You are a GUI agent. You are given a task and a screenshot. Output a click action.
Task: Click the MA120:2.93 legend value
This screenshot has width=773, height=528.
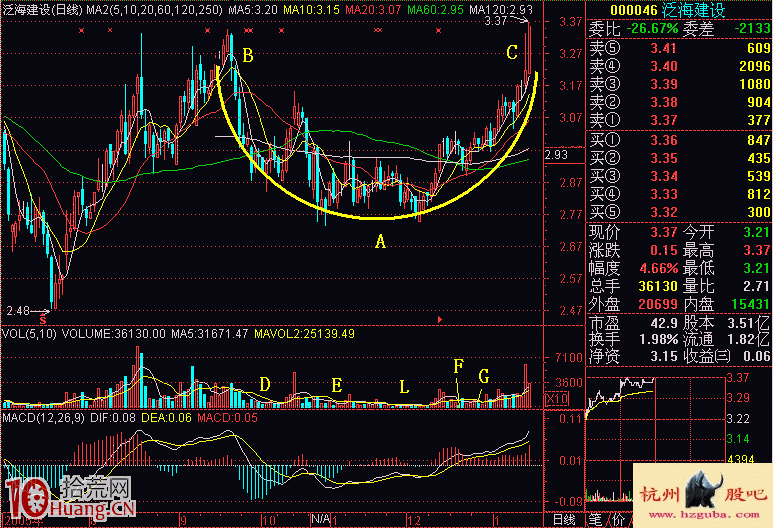pyautogui.click(x=500, y=9)
